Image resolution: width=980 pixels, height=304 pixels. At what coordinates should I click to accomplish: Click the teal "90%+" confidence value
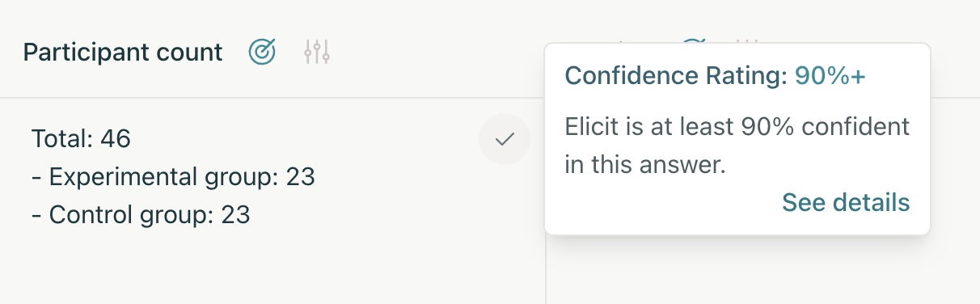(830, 76)
